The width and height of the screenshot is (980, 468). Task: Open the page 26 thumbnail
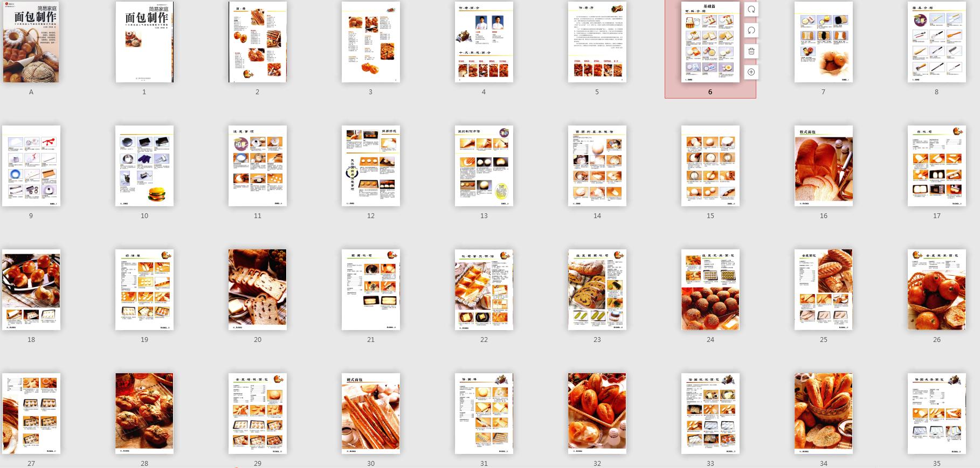coord(936,290)
